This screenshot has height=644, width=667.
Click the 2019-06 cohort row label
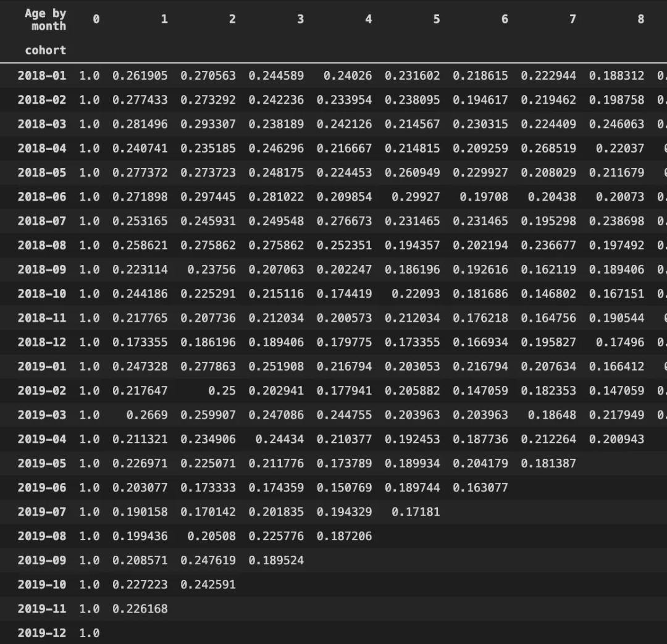pyautogui.click(x=42, y=488)
